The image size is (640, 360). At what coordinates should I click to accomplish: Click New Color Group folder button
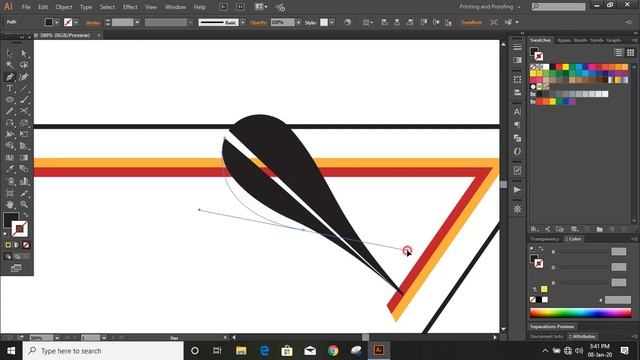(x=599, y=229)
